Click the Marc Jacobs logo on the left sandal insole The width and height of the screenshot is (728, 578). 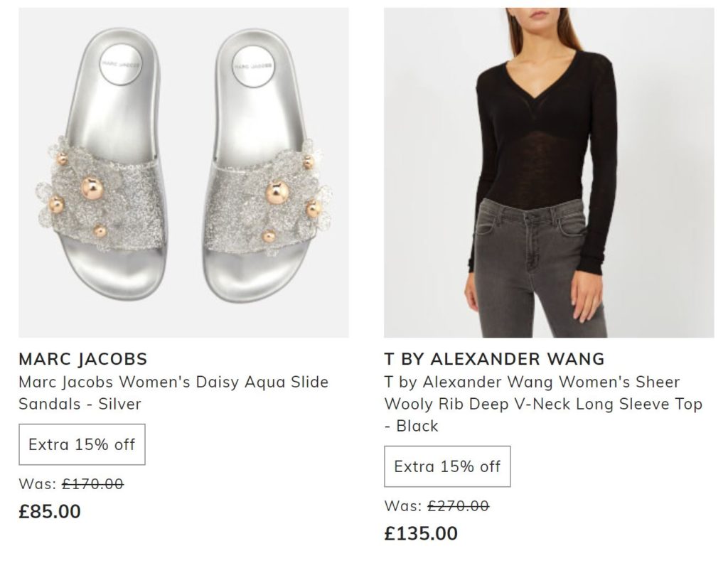pos(119,64)
